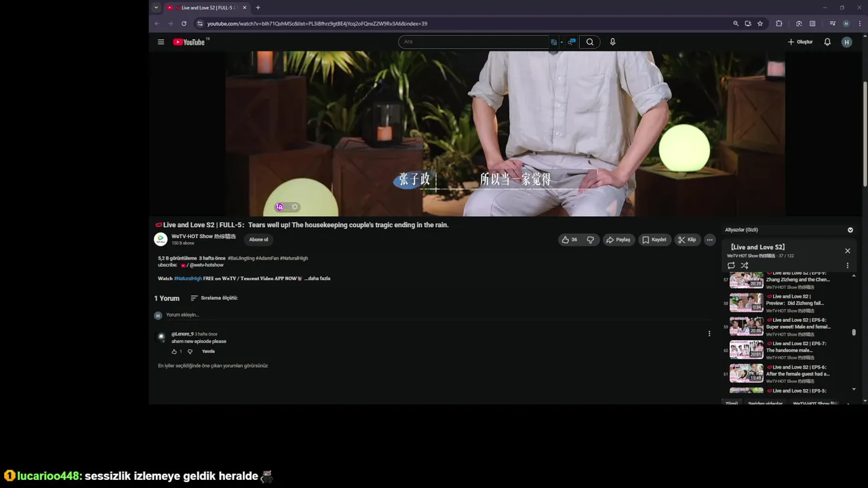Open the @Lenore_9 commenter profile
The image size is (868, 488).
(182, 334)
